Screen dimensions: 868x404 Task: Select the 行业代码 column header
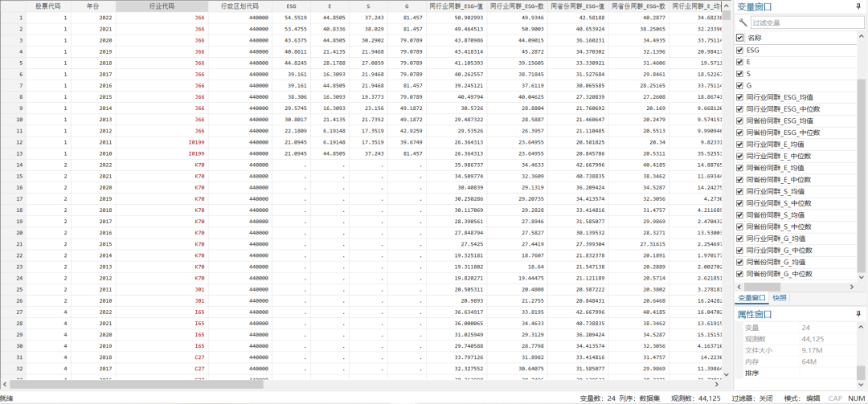[162, 6]
